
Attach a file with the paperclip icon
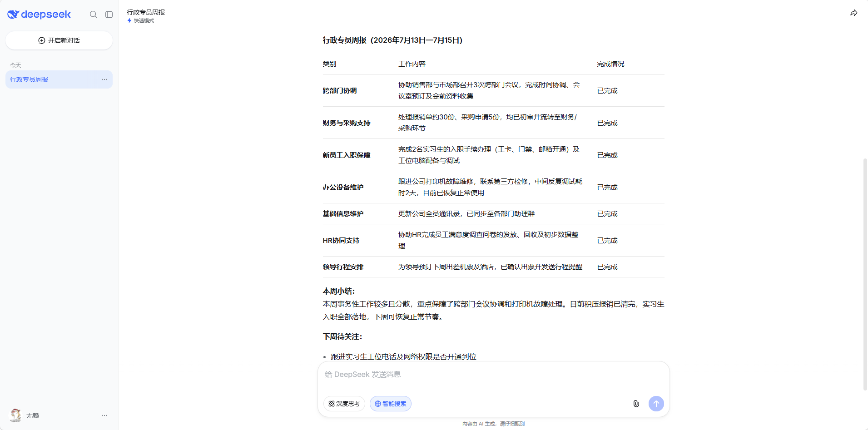(x=636, y=404)
